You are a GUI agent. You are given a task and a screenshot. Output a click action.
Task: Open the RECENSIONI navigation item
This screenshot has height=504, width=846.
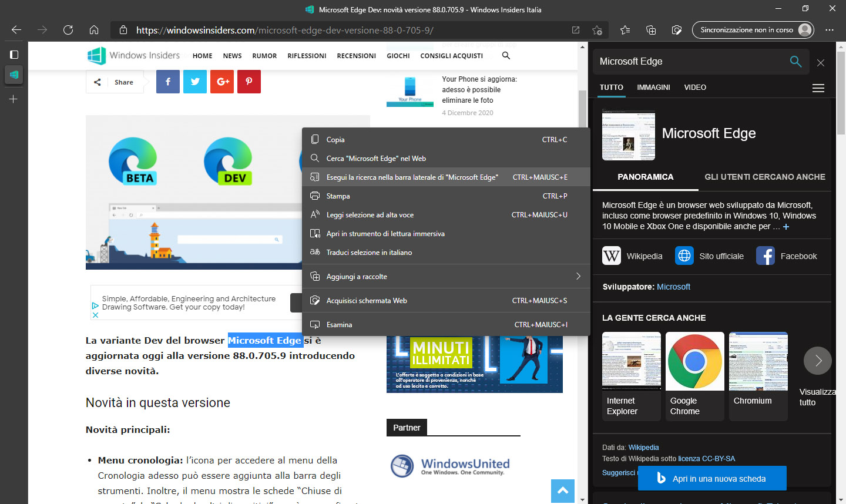pos(357,56)
